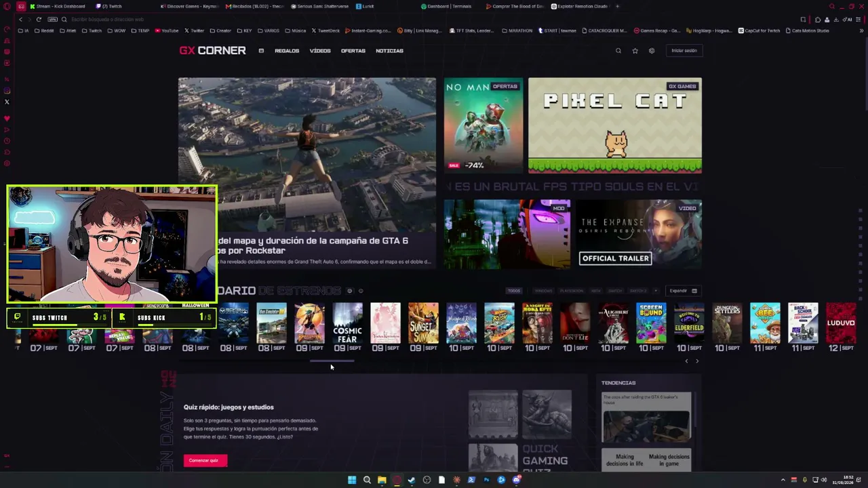Open GX Corner settings gear icon
Image resolution: width=868 pixels, height=488 pixels.
[652, 51]
